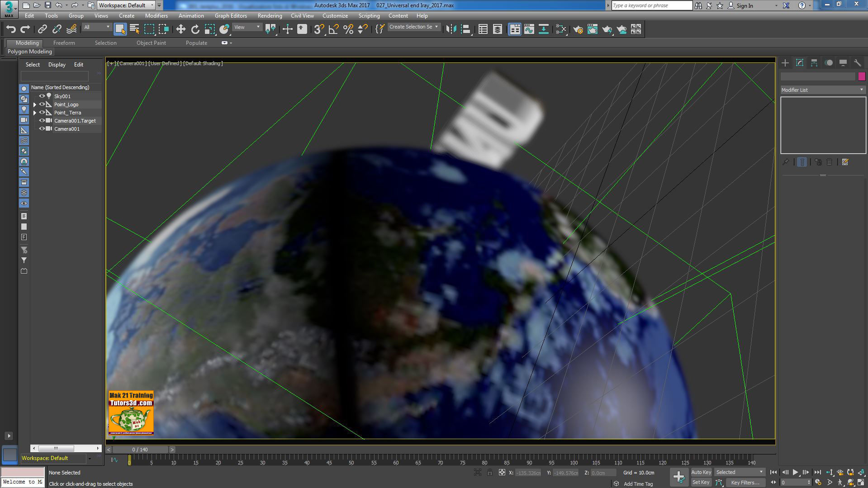The image size is (868, 488).
Task: Toggle visibility eye of Point_Logo
Action: click(42, 104)
